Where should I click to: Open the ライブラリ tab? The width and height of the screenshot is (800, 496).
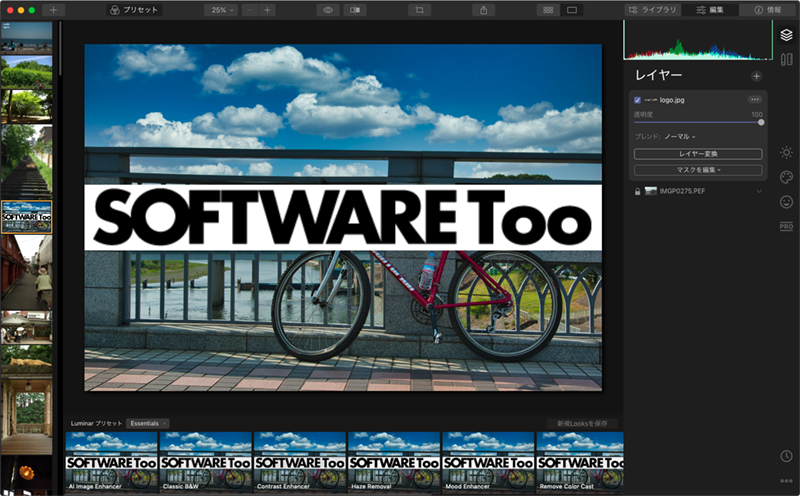653,10
